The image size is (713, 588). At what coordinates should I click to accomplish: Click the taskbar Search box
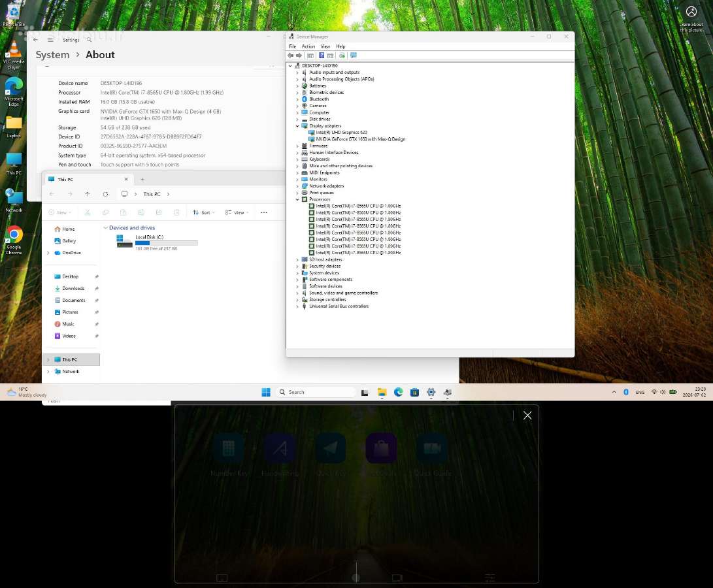(x=316, y=392)
